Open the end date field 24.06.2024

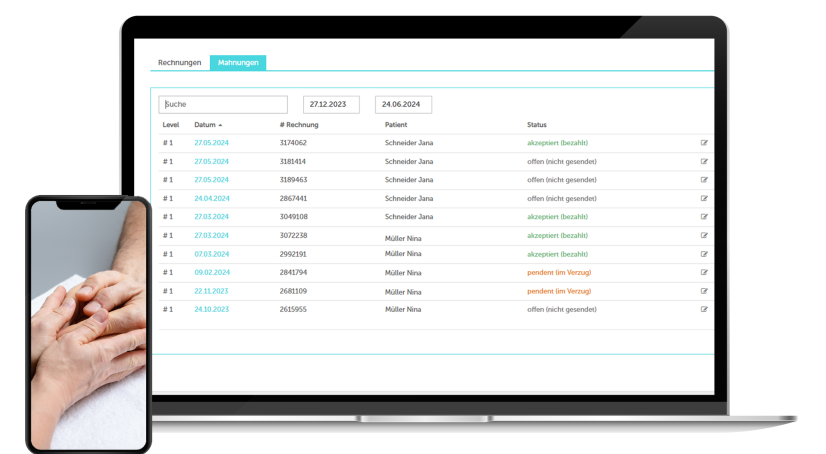[403, 104]
